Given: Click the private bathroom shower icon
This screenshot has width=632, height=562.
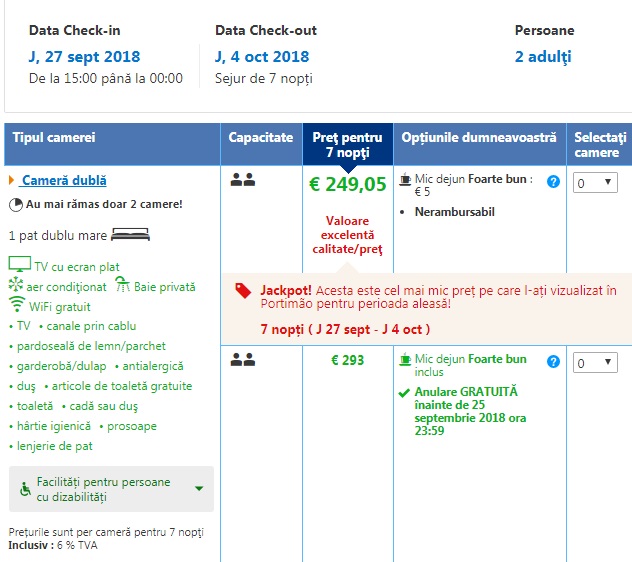Looking at the screenshot, I should coord(122,285).
